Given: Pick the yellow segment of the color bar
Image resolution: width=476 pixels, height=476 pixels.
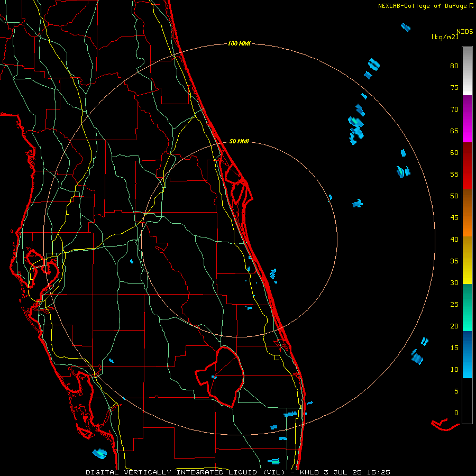Looking at the screenshot, I should 467,260.
